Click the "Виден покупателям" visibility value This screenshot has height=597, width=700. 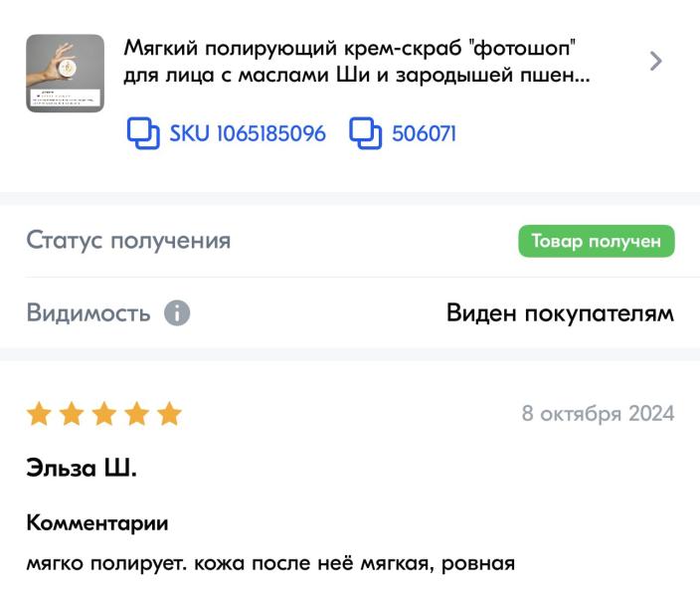click(x=560, y=313)
